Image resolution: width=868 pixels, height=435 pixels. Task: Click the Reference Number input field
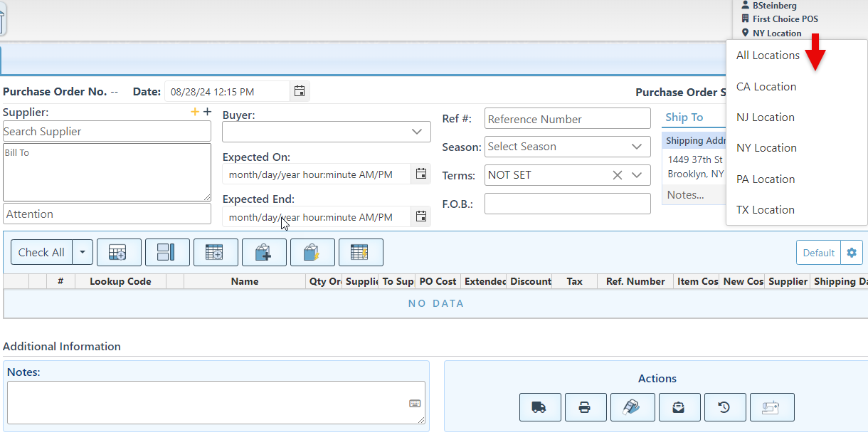[x=567, y=119]
